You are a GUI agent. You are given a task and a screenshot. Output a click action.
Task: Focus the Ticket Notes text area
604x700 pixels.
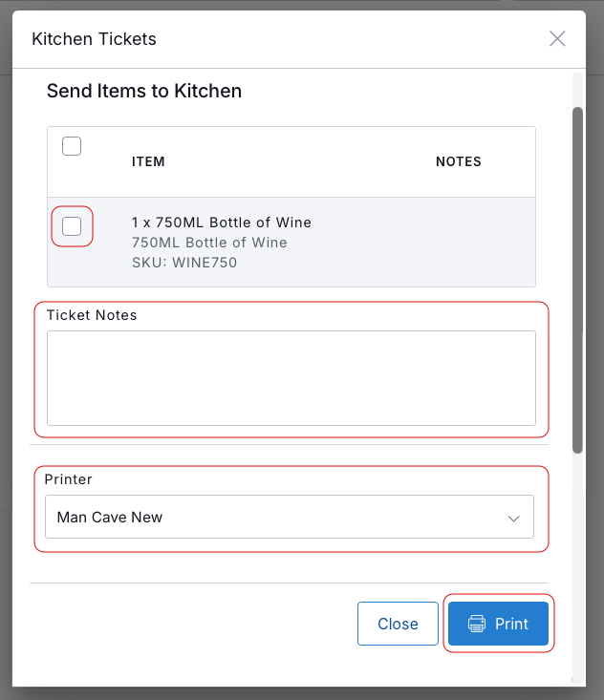click(291, 378)
